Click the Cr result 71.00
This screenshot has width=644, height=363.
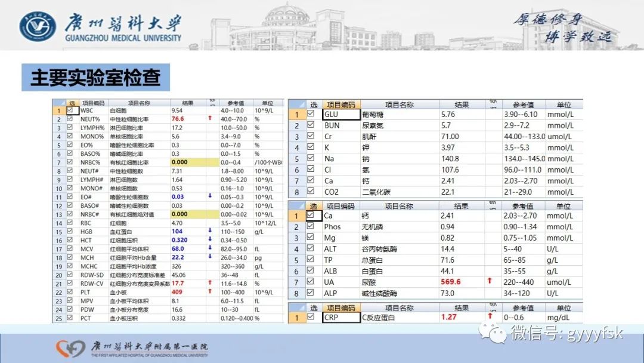point(450,137)
